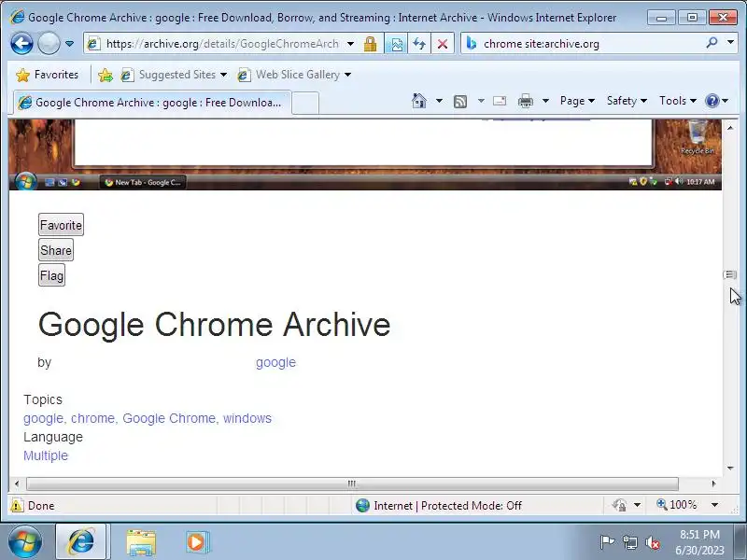
Task: Click the vertical scrollbar thumb
Action: click(x=730, y=274)
